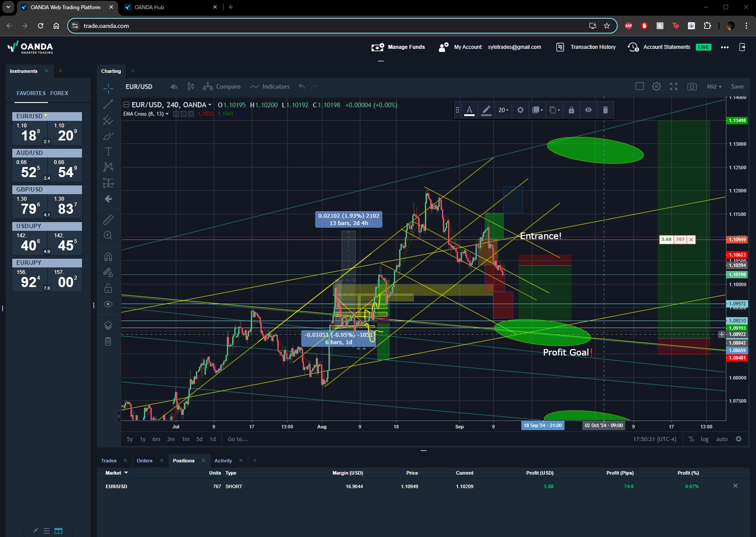Open Manage Funds
The height and width of the screenshot is (537, 756).
pyautogui.click(x=398, y=47)
